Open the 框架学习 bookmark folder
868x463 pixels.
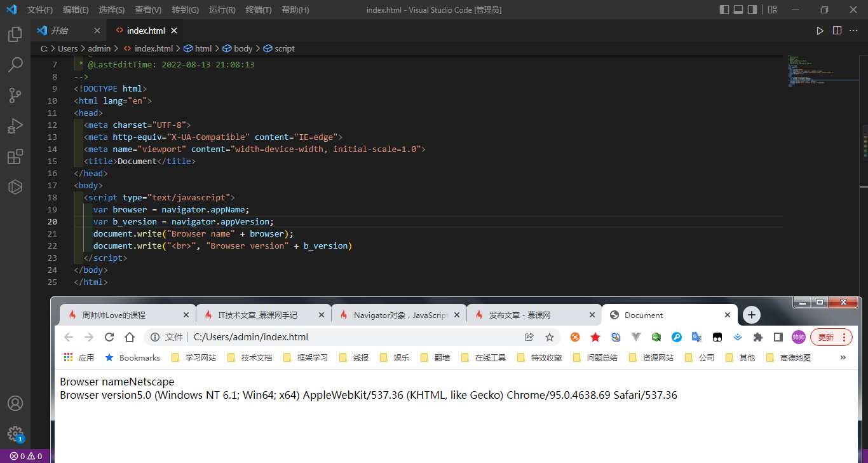click(306, 358)
